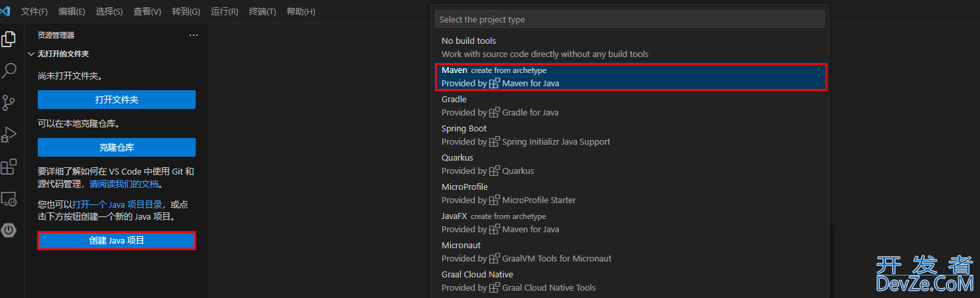Choose the Spring Boot project type

point(630,135)
